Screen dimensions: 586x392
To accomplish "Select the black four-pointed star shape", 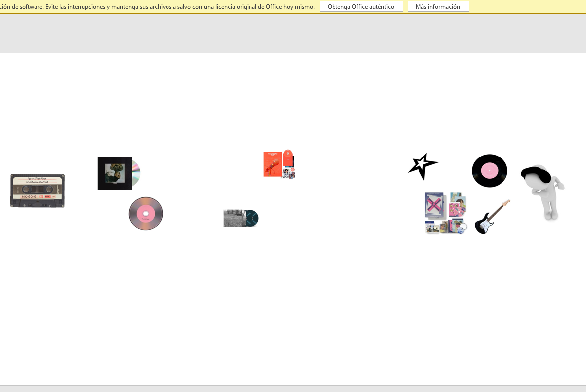I will [x=422, y=166].
